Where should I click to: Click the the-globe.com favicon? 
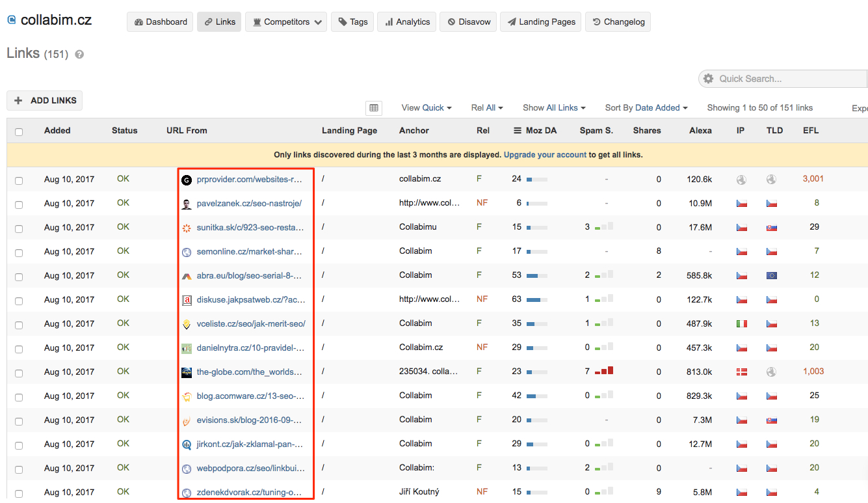[x=187, y=372]
